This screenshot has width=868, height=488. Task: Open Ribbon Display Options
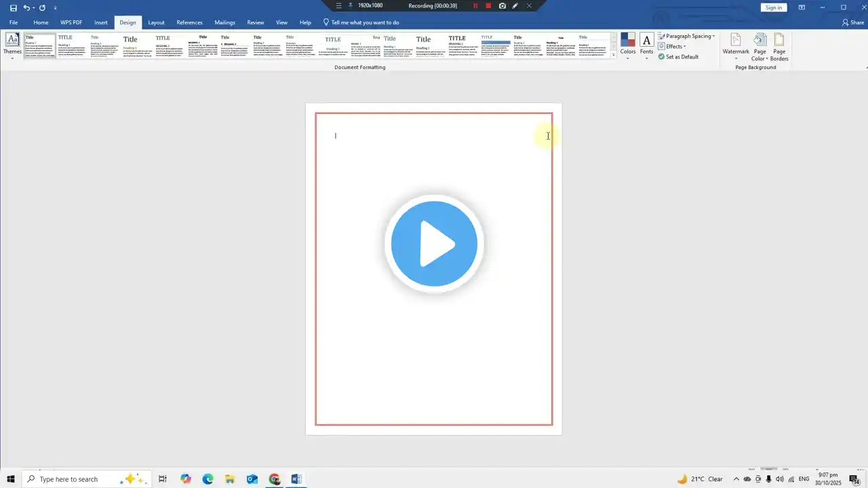coord(802,7)
